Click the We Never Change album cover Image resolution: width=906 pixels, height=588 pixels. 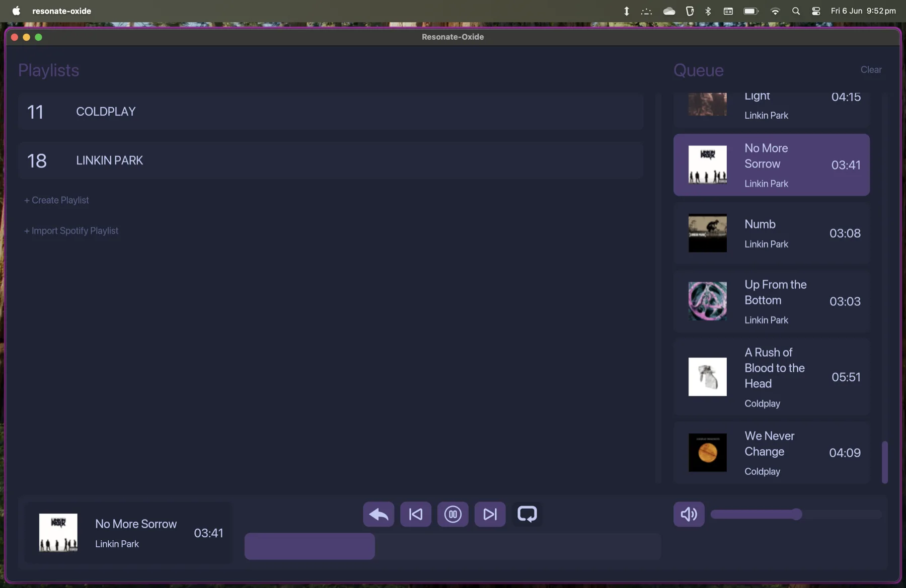[707, 453]
